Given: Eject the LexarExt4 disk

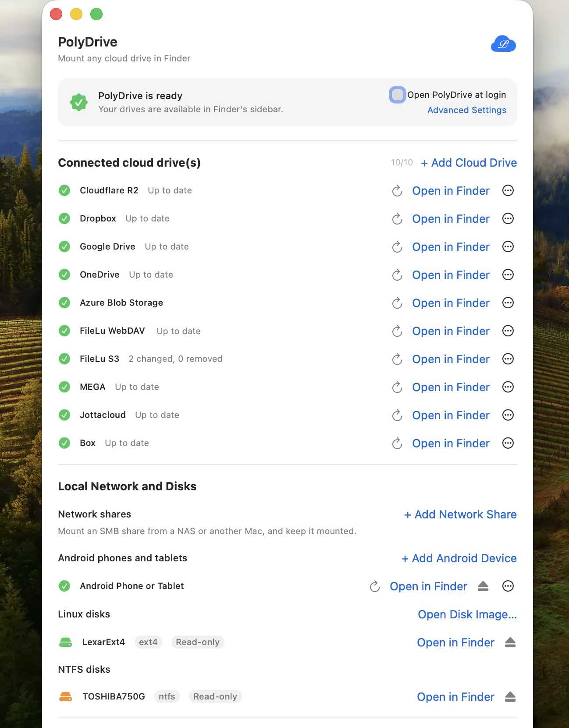Looking at the screenshot, I should point(510,642).
